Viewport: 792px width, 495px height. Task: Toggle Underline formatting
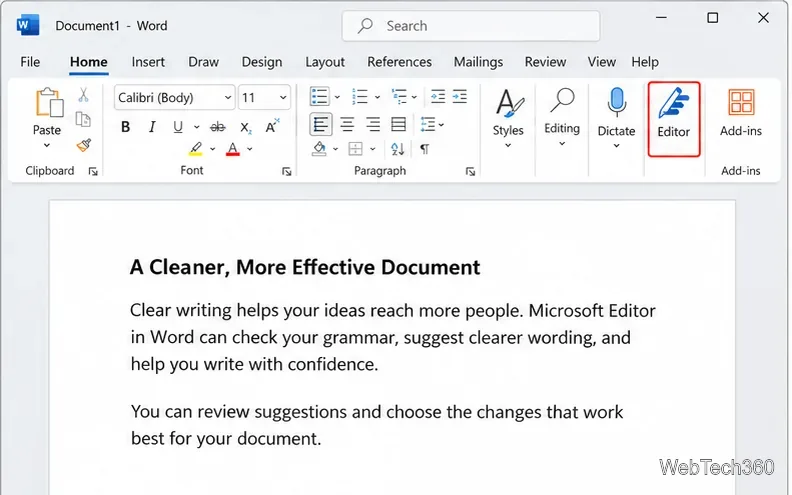178,127
